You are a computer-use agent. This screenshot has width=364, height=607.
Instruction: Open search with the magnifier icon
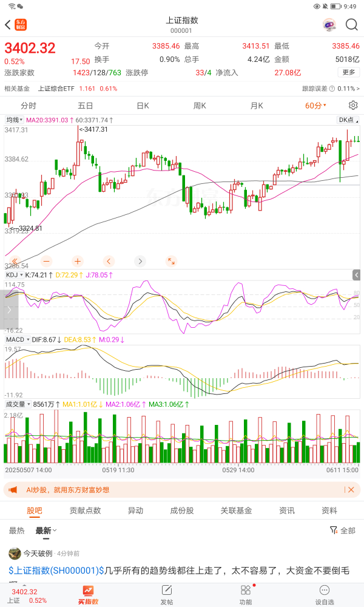(351, 25)
